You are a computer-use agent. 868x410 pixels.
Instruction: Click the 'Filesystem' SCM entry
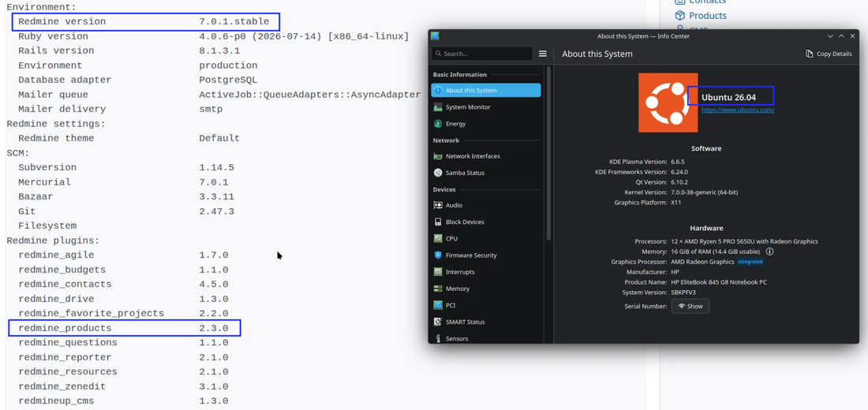[47, 225]
